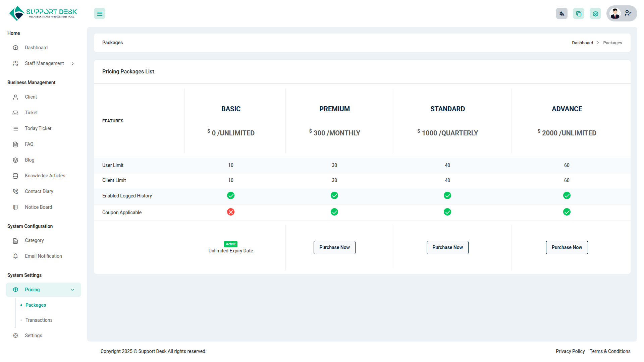Collapse the Pricing menu chevron
This screenshot has width=644, height=362.
pos(73,290)
